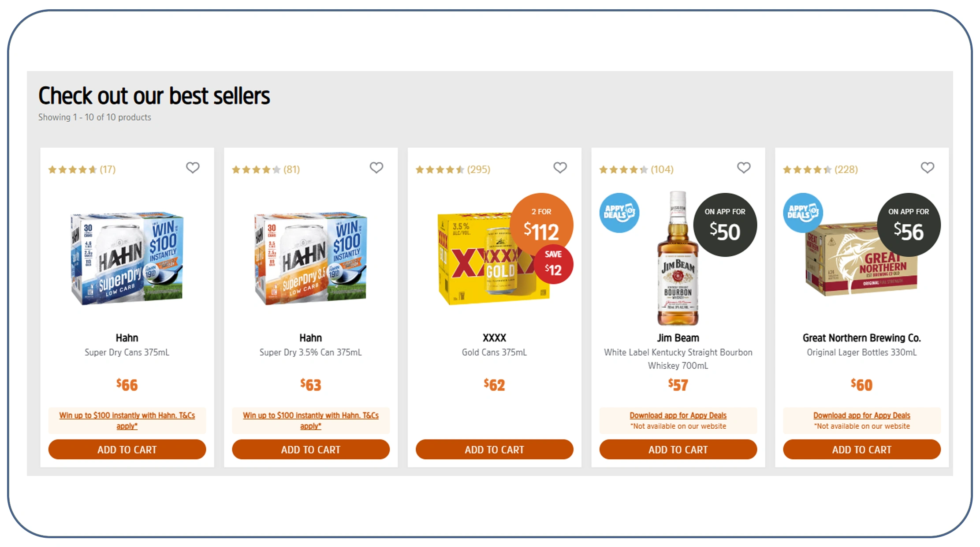Image resolution: width=980 pixels, height=547 pixels.
Task: Select the 'ON APP FOR $50' badge
Action: [x=724, y=225]
